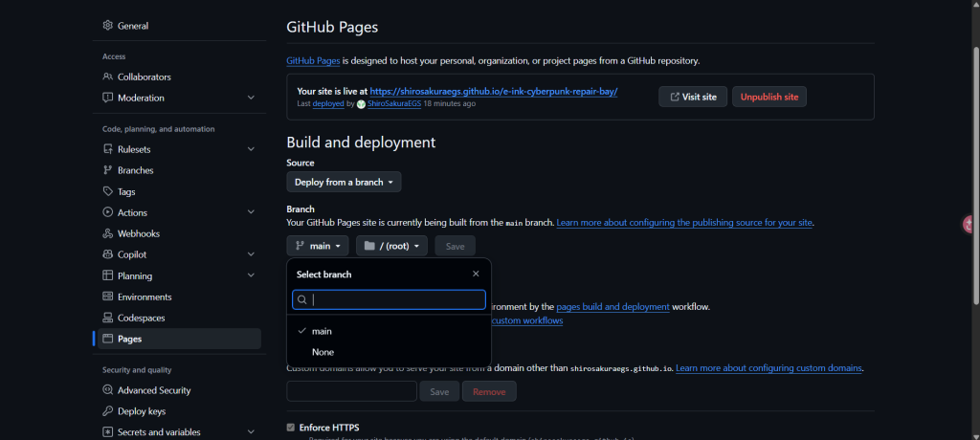Screen dimensions: 980x440
Task: Click the Environments server icon
Action: [x=107, y=297]
